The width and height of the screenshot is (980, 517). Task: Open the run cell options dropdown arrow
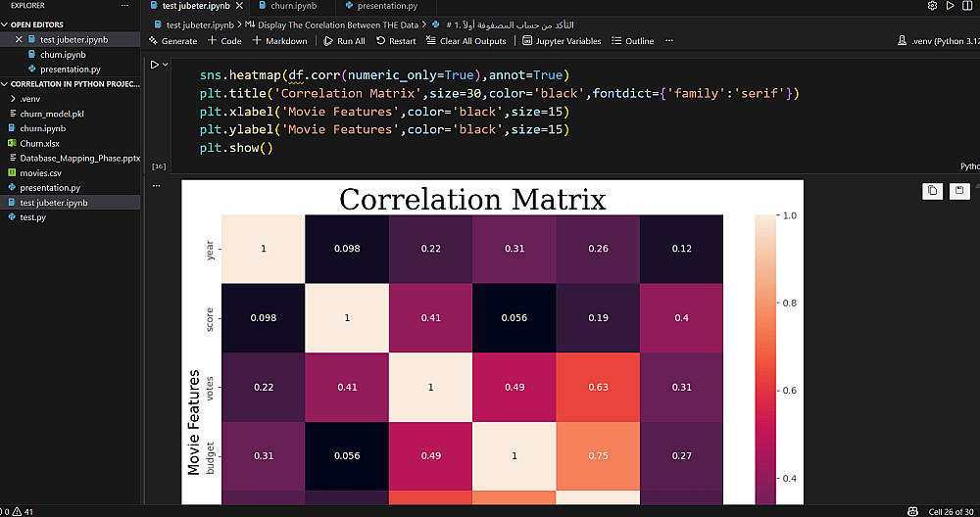[166, 65]
